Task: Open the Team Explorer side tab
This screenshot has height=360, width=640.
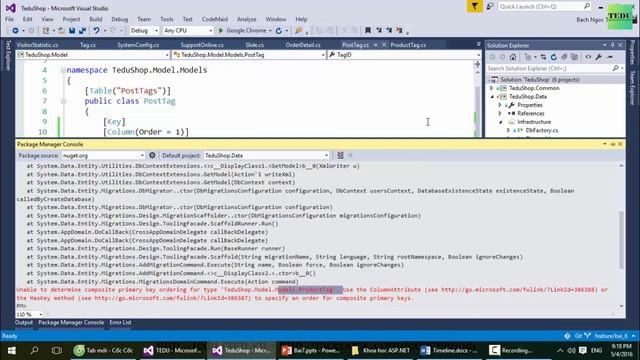Action: coord(633,88)
